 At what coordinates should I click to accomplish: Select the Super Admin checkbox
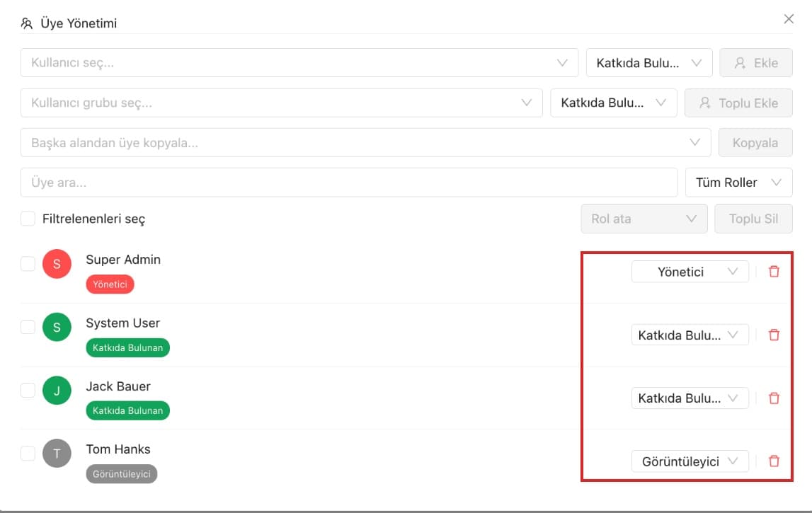point(28,264)
